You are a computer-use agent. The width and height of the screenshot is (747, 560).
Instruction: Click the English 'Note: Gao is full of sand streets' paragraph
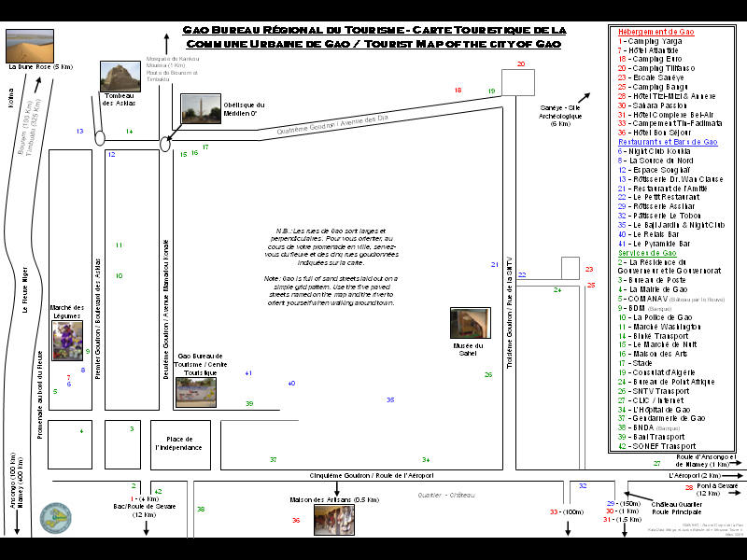point(331,290)
